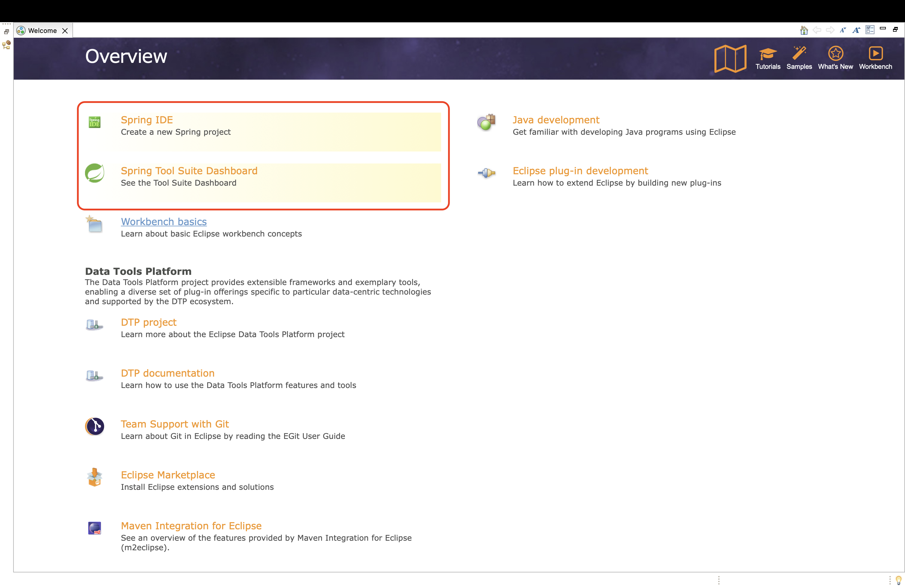
Task: Open Package Explorer icon in left trim
Action: [7, 45]
